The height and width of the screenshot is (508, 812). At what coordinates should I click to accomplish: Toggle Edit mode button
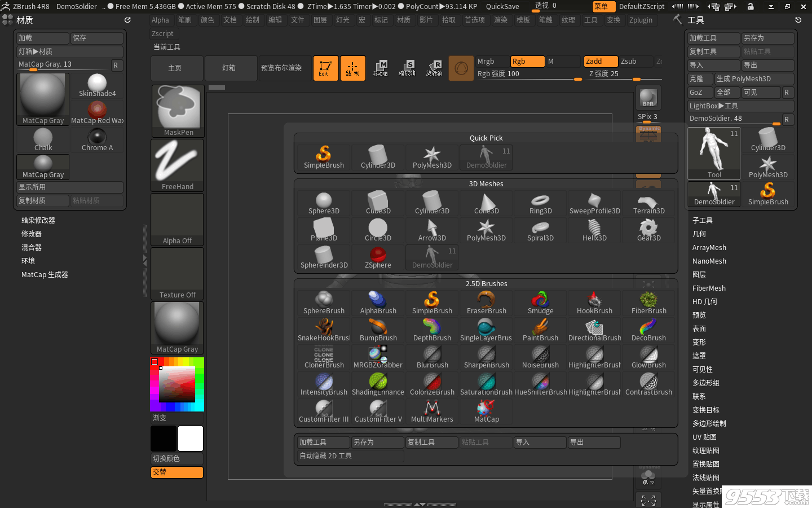click(325, 68)
